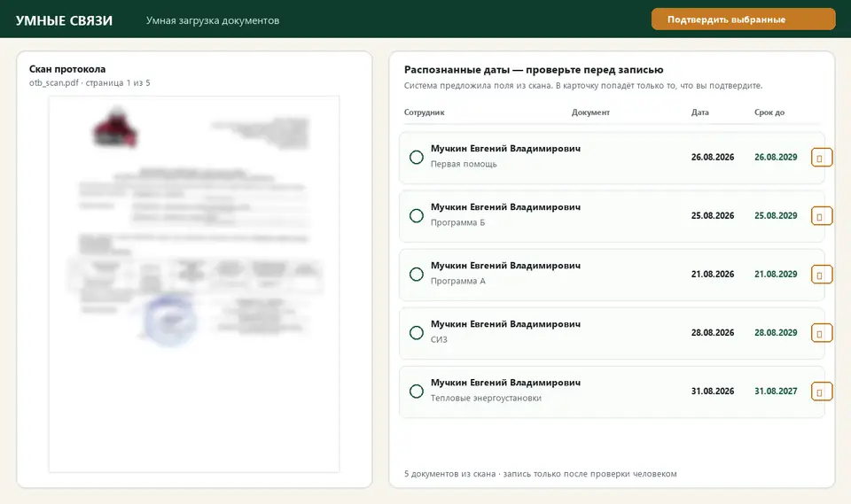851x504 pixels.
Task: Click the employee name above Первая помощь
Action: pos(505,149)
